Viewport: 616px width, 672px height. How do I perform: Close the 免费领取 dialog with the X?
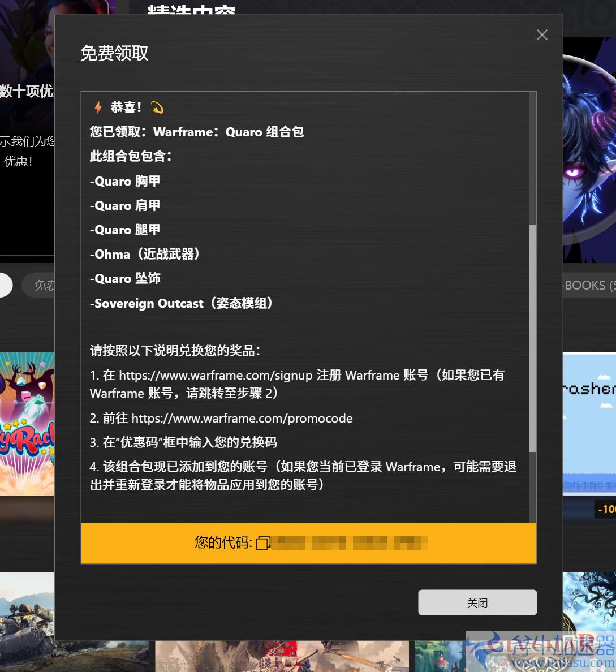click(542, 35)
